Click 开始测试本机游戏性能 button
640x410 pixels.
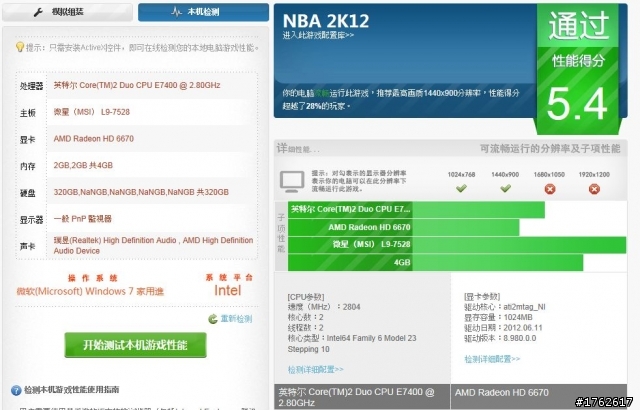[x=135, y=345]
